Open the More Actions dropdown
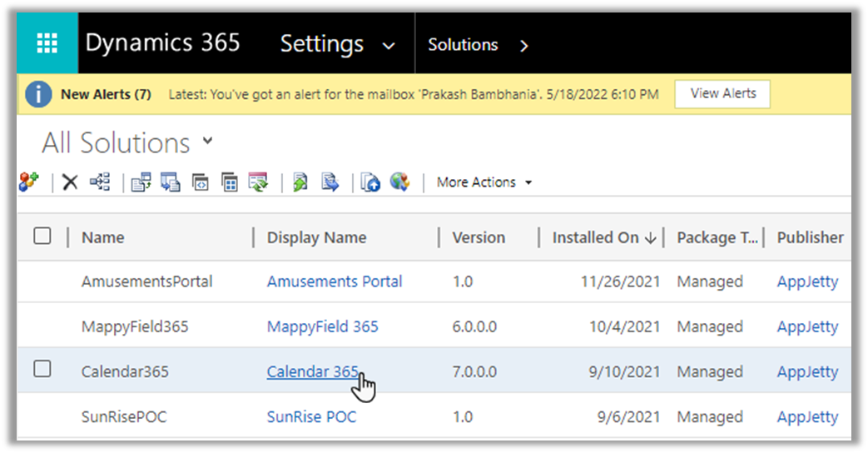Viewport: 868px width, 453px height. tap(484, 182)
